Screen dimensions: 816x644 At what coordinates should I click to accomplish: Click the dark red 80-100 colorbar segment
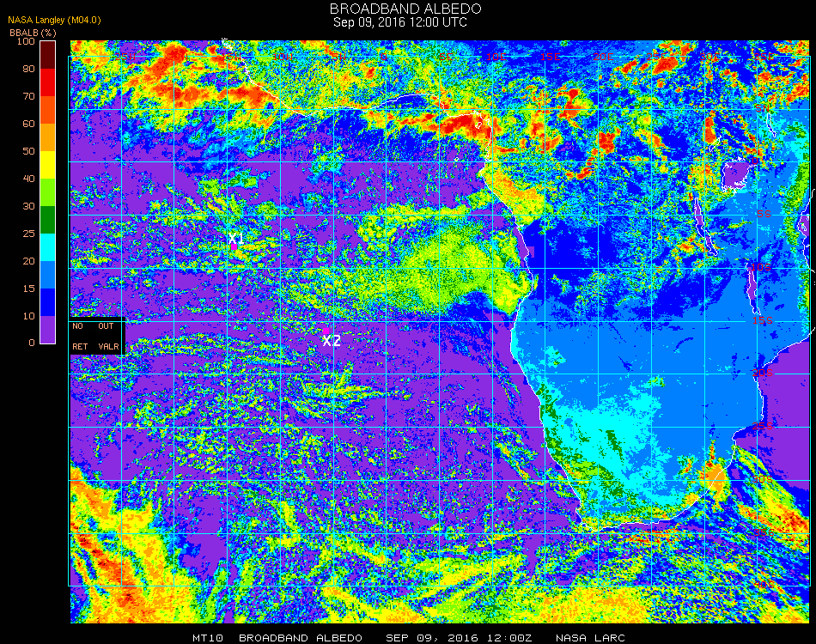click(x=47, y=55)
